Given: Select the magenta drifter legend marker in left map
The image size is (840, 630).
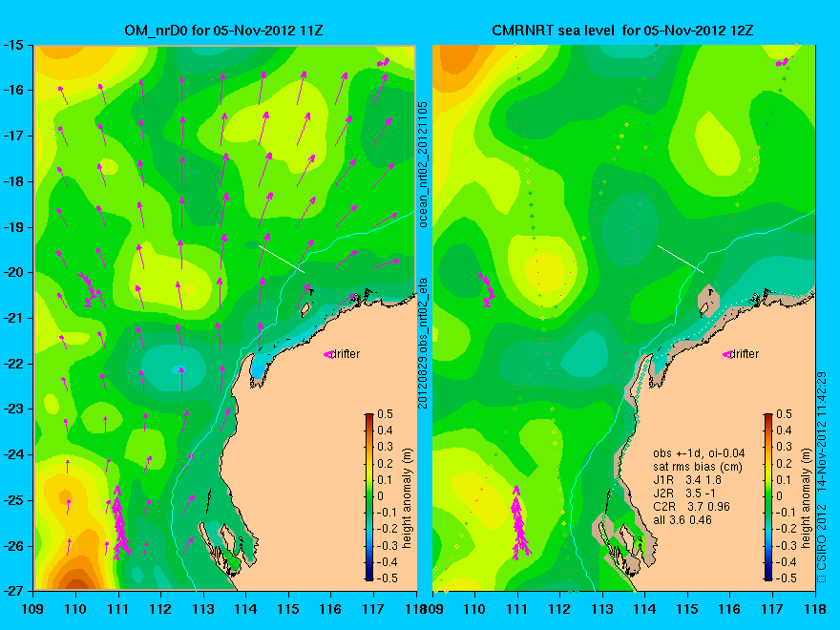Looking at the screenshot, I should pos(327,354).
